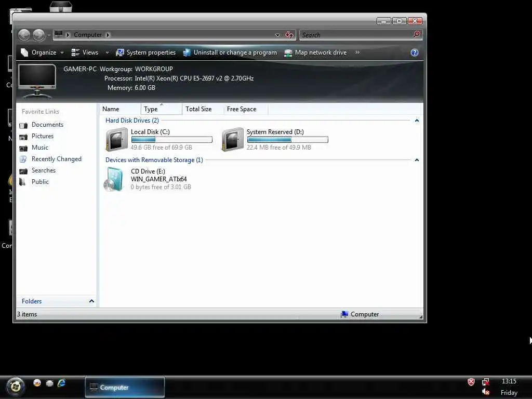Click the search magnifier icon
The width and height of the screenshot is (532, 399).
416,34
